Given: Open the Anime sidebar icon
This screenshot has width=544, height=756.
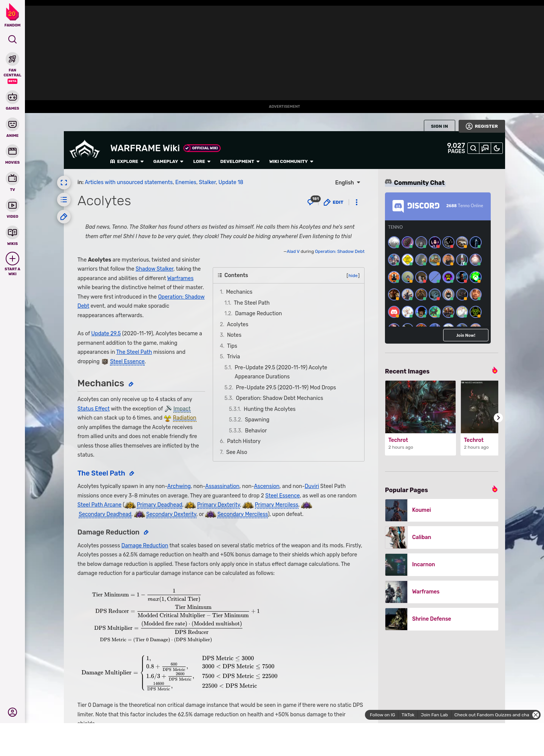Looking at the screenshot, I should pyautogui.click(x=12, y=124).
